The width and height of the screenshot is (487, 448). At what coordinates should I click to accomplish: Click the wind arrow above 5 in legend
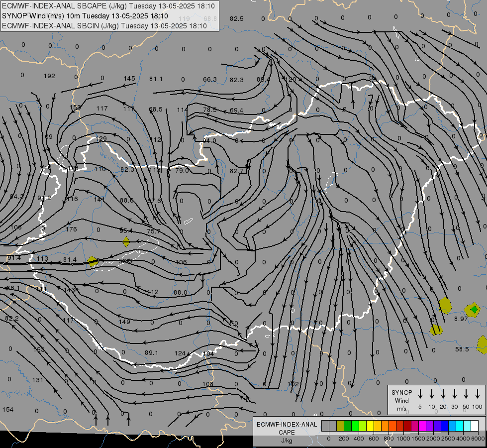pos(420,394)
